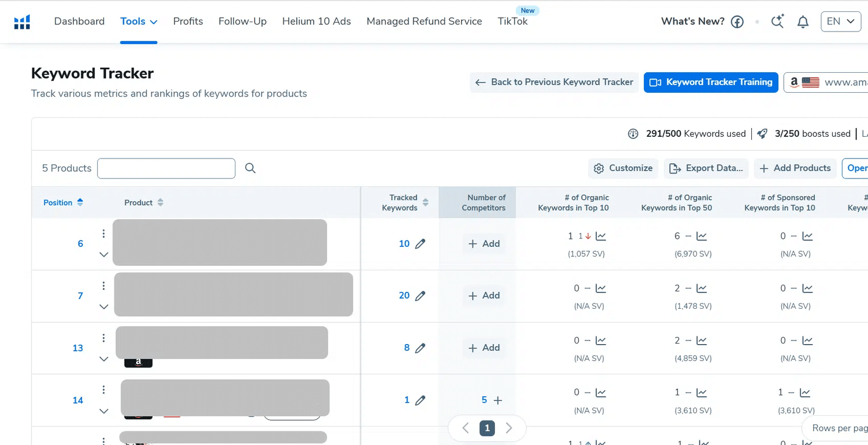The height and width of the screenshot is (445, 868).
Task: Open the Managed Refund Service menu item
Action: (x=424, y=22)
